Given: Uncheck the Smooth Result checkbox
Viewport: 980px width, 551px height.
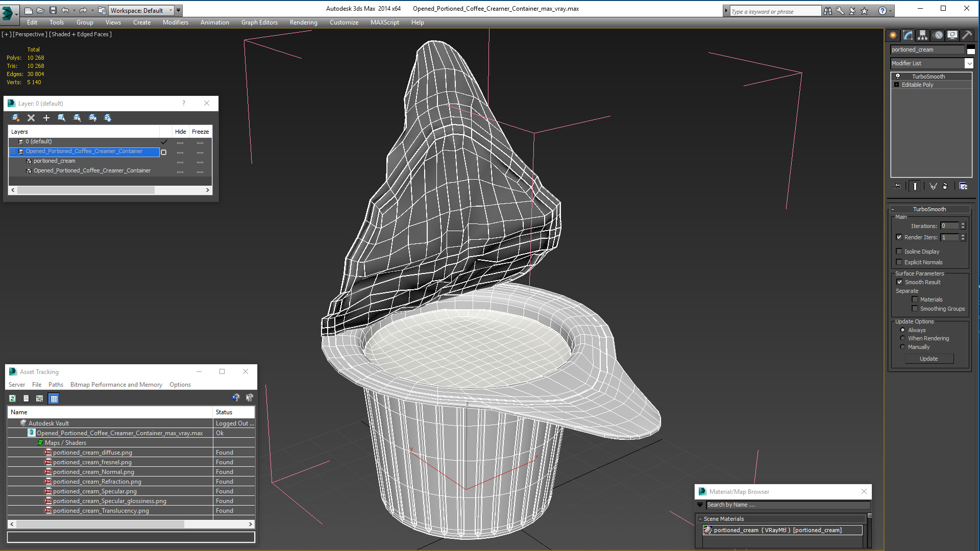Looking at the screenshot, I should click(x=899, y=282).
